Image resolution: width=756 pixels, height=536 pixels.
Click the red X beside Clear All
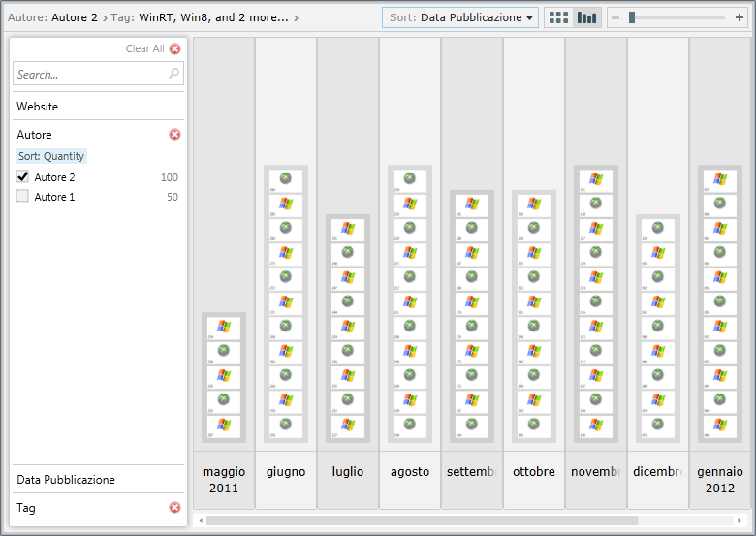pyautogui.click(x=175, y=48)
